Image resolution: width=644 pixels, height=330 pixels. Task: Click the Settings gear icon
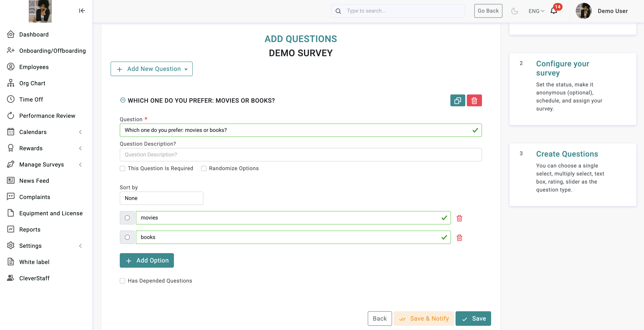pyautogui.click(x=11, y=245)
